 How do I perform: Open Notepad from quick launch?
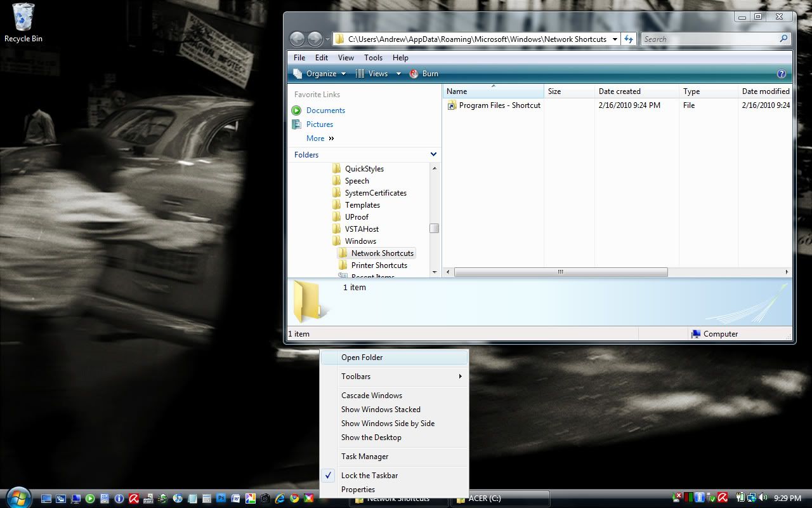[192, 498]
